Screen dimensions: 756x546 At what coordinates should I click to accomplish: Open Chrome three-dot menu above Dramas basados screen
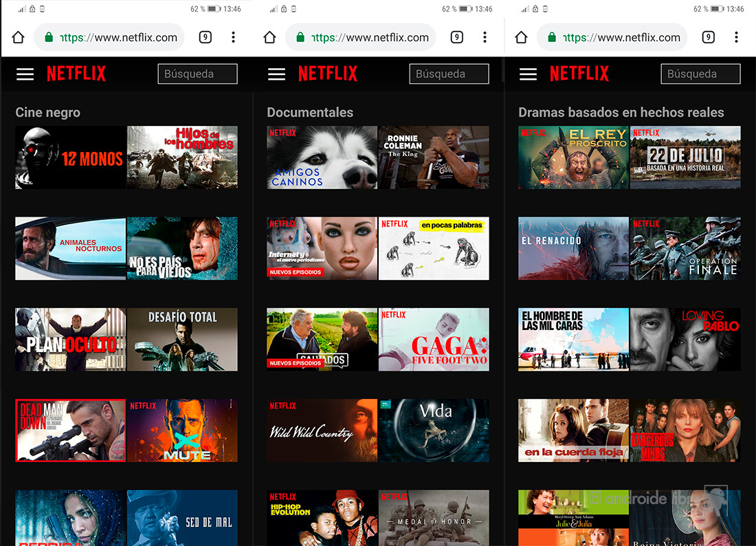(x=736, y=37)
